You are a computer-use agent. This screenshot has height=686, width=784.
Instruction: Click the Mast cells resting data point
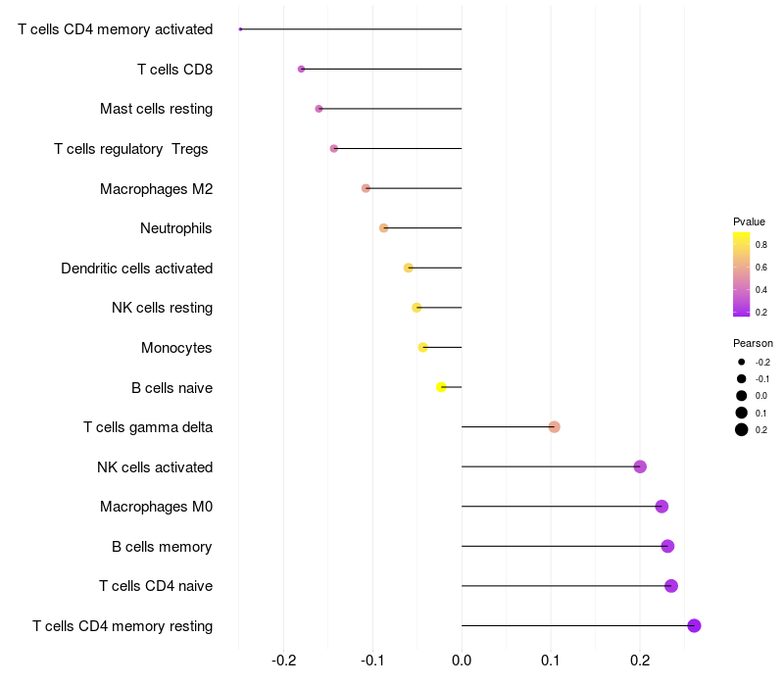pos(318,109)
